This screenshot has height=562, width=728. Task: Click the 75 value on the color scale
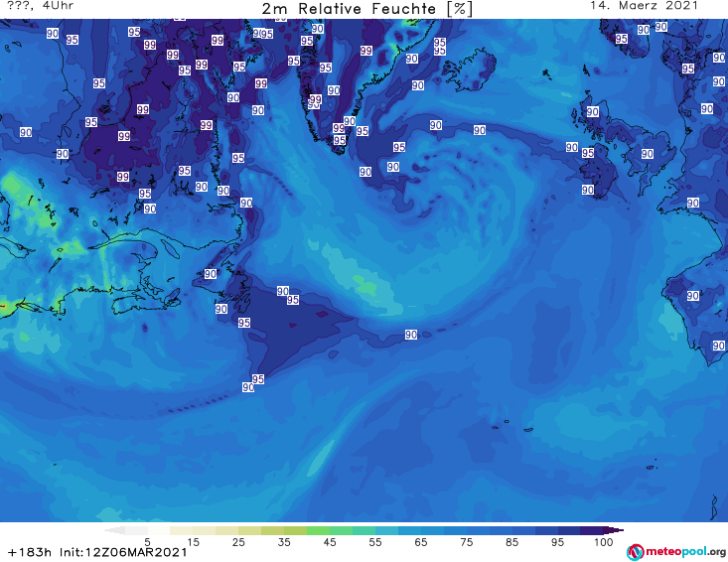(x=466, y=542)
